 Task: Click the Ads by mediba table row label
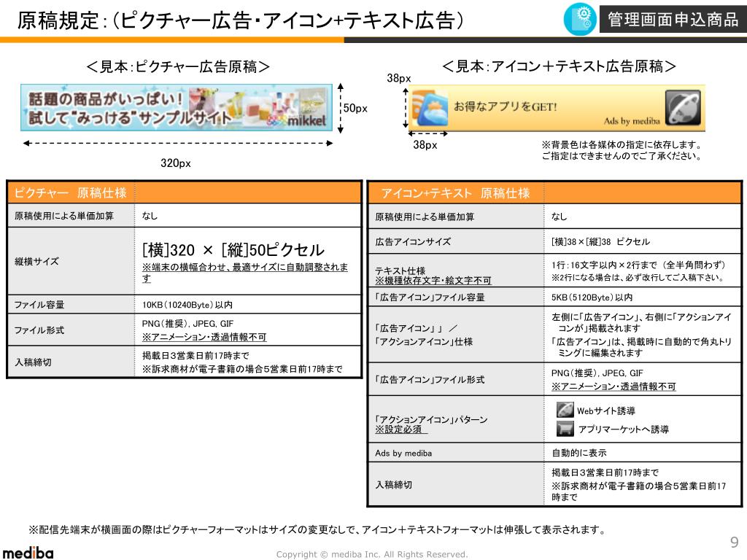point(403,454)
